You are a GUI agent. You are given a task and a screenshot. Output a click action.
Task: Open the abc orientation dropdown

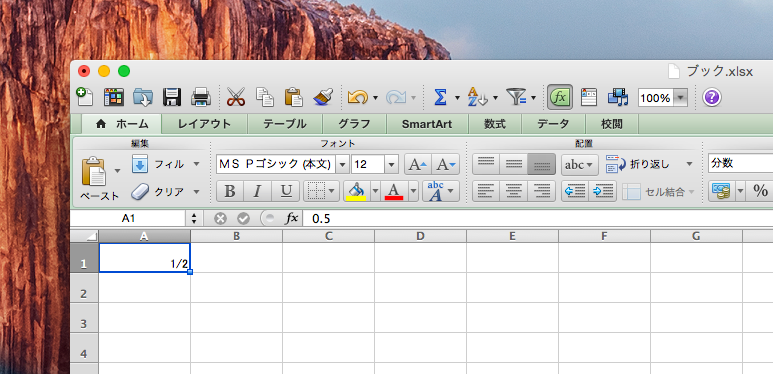(x=580, y=164)
